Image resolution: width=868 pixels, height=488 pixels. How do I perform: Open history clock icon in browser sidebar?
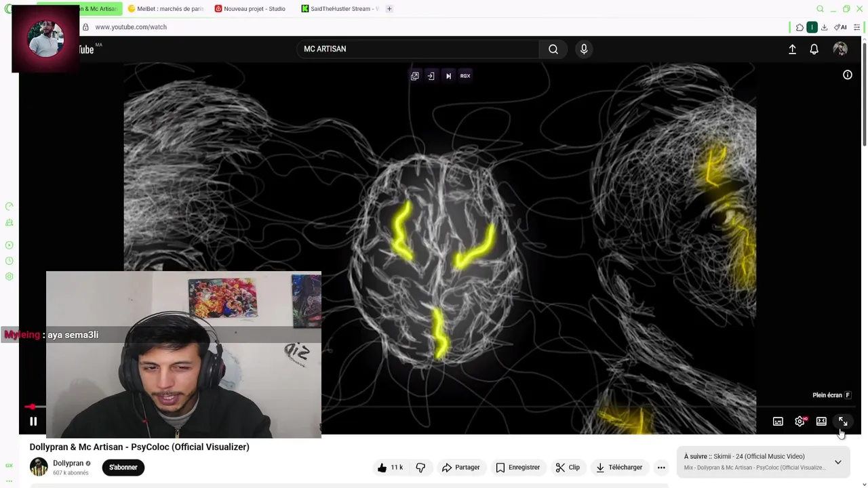coord(9,261)
